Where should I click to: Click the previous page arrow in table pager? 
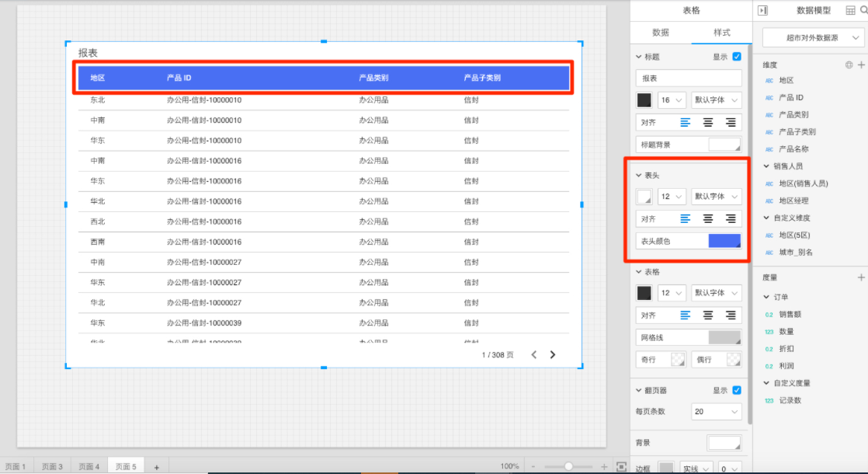point(533,355)
